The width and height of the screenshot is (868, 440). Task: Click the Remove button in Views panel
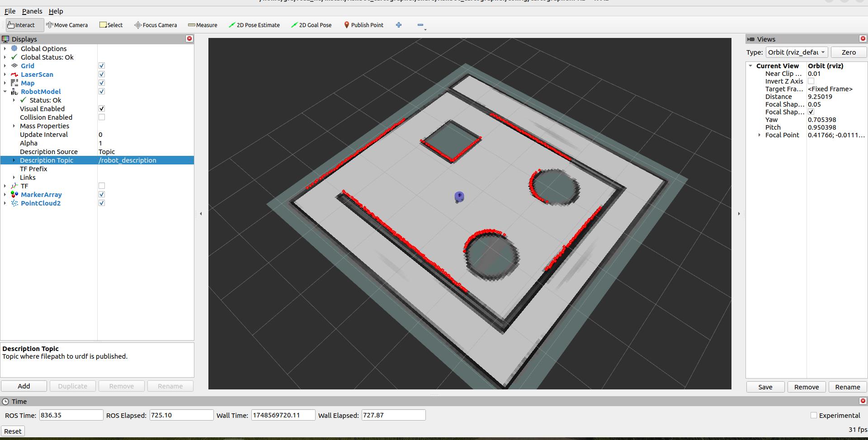tap(807, 387)
